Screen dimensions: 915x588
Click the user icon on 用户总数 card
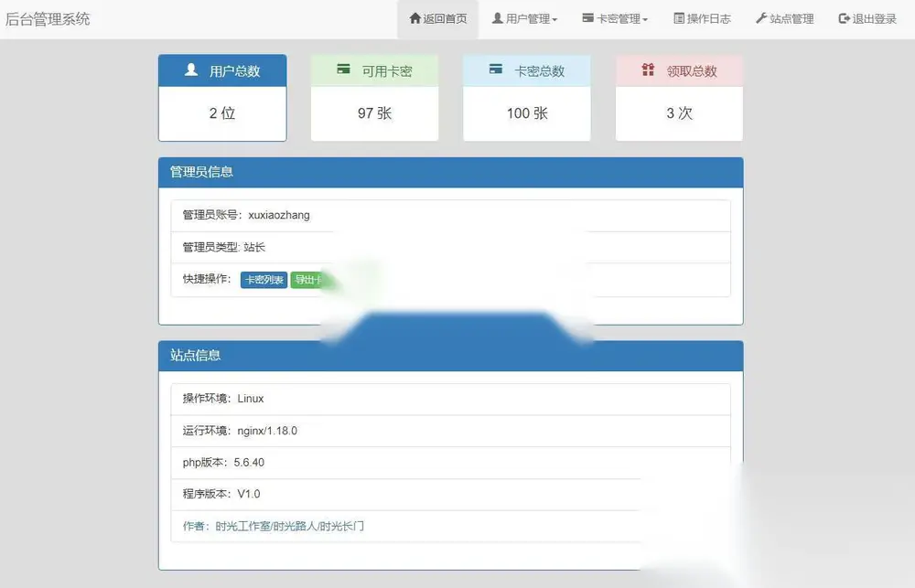(x=191, y=69)
